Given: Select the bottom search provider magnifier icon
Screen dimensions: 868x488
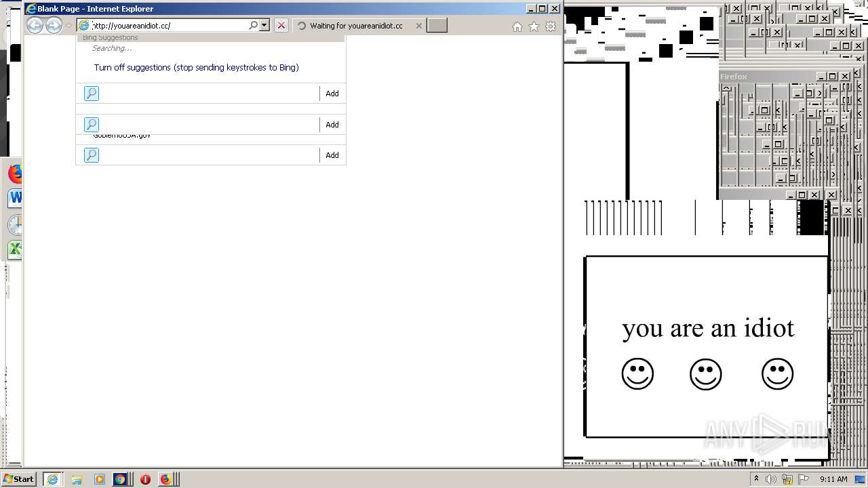Looking at the screenshot, I should [92, 155].
